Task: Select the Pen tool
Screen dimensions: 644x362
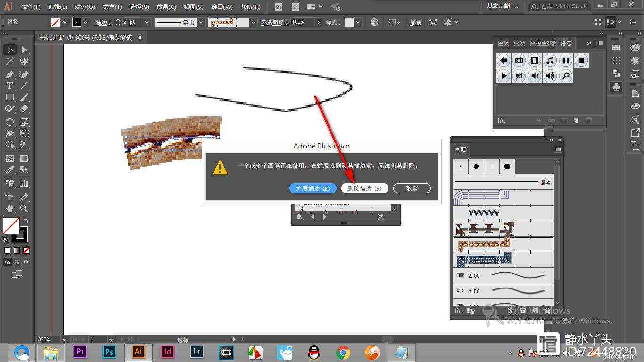Action: pyautogui.click(x=9, y=74)
